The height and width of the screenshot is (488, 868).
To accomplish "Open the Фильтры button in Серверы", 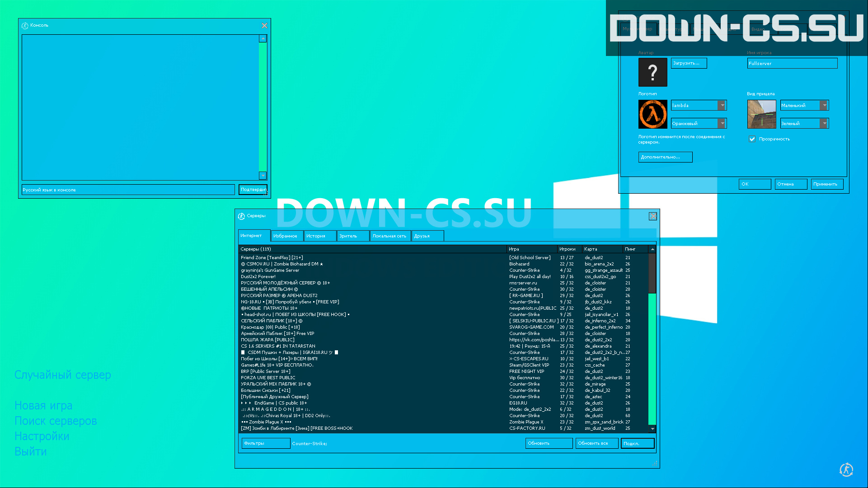I will click(x=266, y=443).
